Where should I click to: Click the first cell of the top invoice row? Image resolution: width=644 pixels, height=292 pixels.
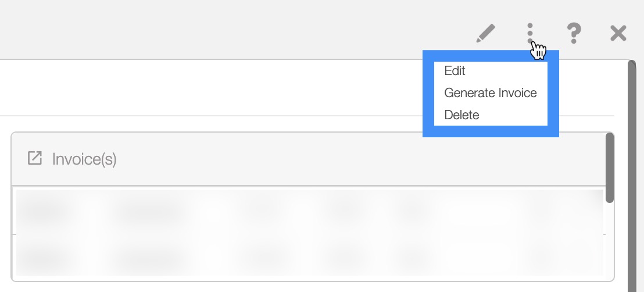[x=44, y=212]
